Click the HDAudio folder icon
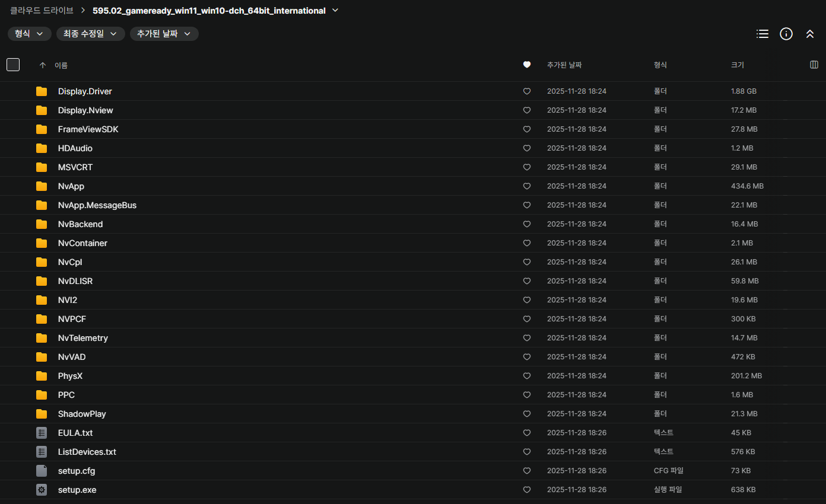 coord(42,148)
